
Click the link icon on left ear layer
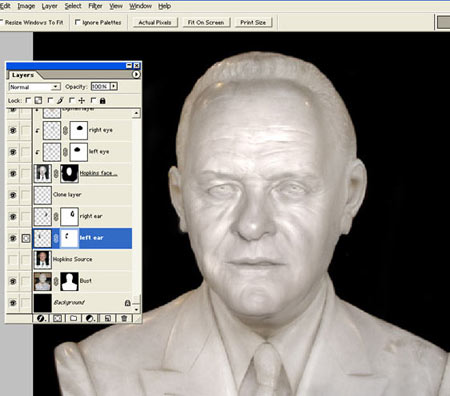(x=56, y=238)
